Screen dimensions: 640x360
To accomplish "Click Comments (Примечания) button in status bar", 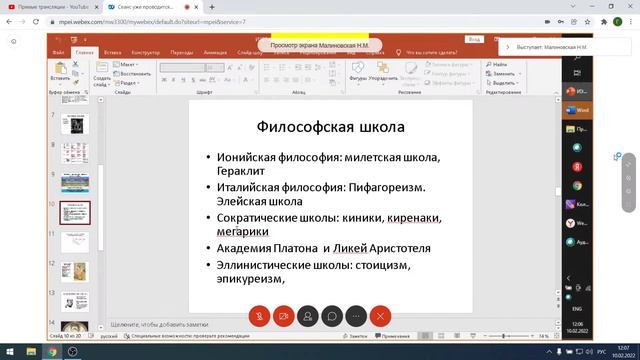I will point(392,336).
